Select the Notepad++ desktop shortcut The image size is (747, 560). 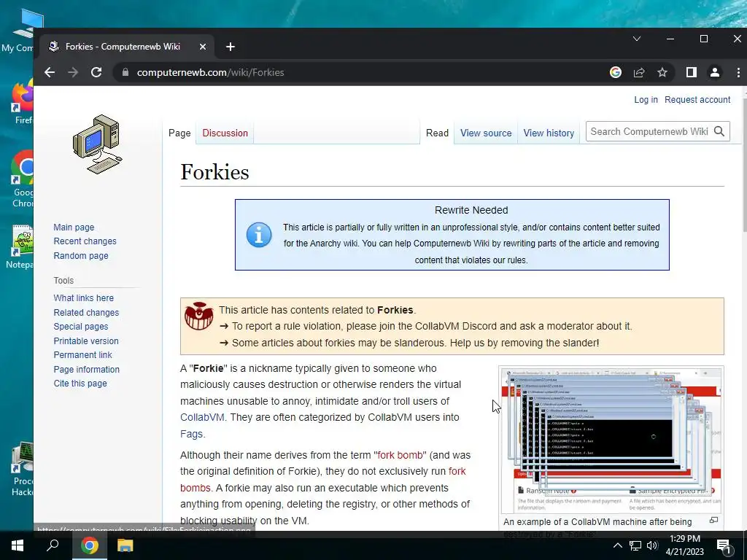(x=20, y=246)
